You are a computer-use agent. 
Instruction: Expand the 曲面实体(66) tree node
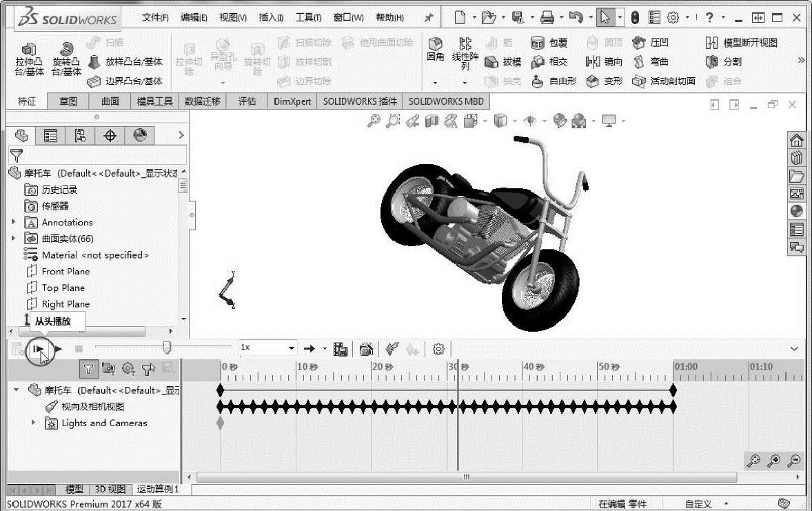tap(13, 239)
